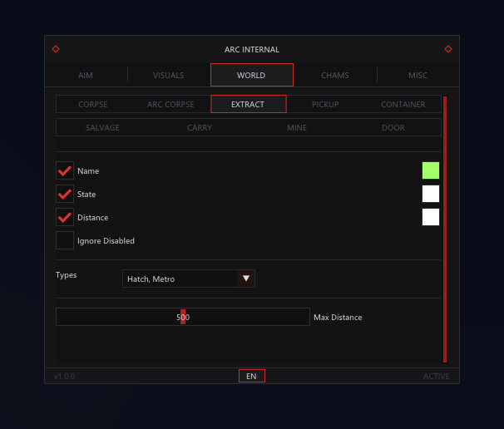This screenshot has height=429, width=504.
Task: Select the EXTRACT sub-tab
Action: click(x=248, y=104)
